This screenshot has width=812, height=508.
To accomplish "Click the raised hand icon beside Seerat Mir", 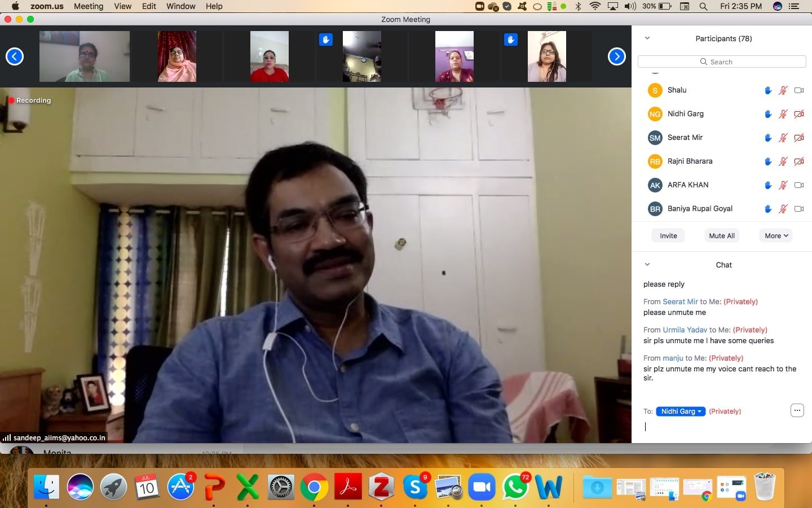I will pos(767,138).
